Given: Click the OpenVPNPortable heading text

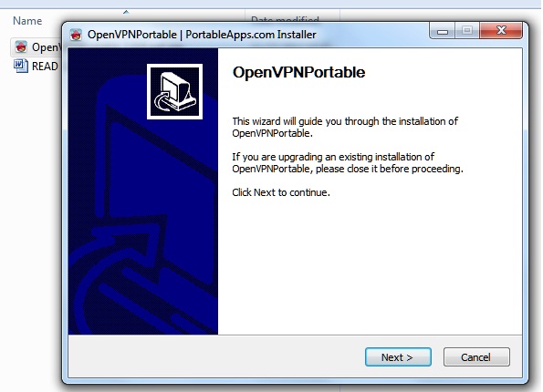Looking at the screenshot, I should click(x=298, y=72).
